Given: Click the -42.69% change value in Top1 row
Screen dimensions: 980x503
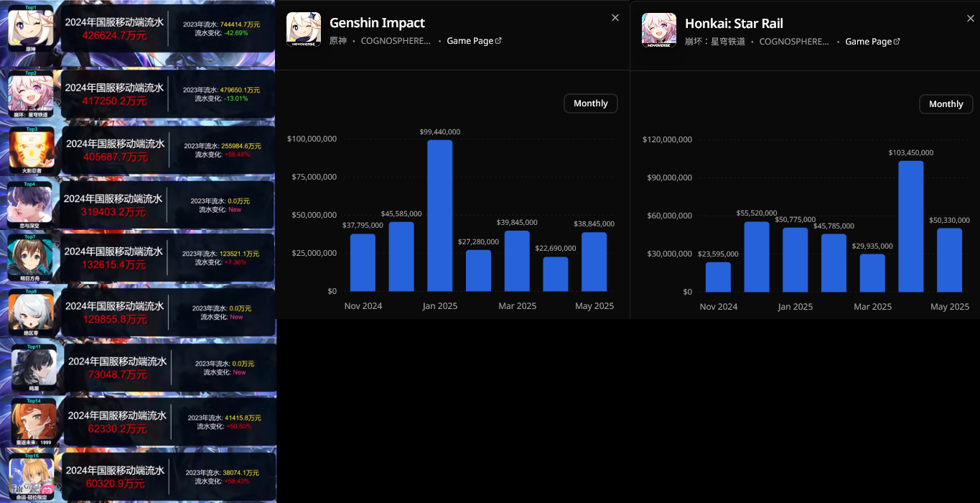Looking at the screenshot, I should coord(235,33).
